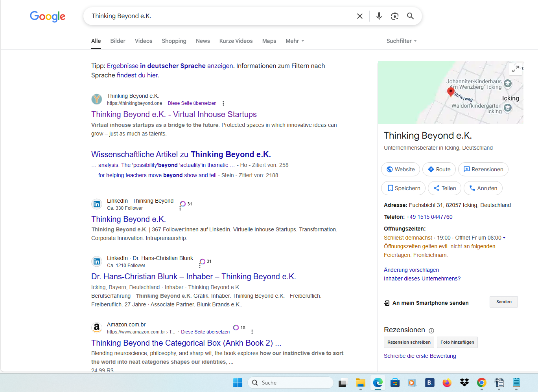Screen dimensions: 538x392
Task: Click Rezension schreiben button
Action: click(409, 342)
